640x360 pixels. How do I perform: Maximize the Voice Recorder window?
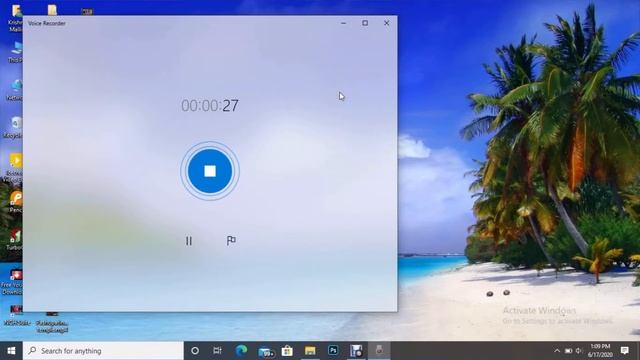(x=365, y=23)
